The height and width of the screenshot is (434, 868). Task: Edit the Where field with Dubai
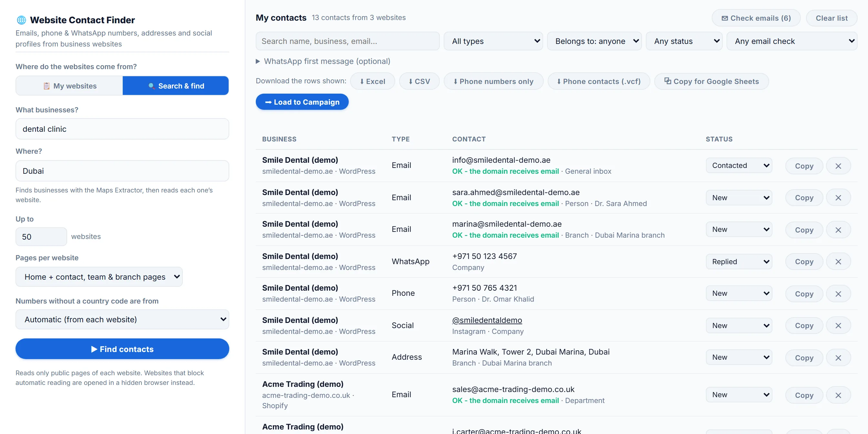coord(122,171)
